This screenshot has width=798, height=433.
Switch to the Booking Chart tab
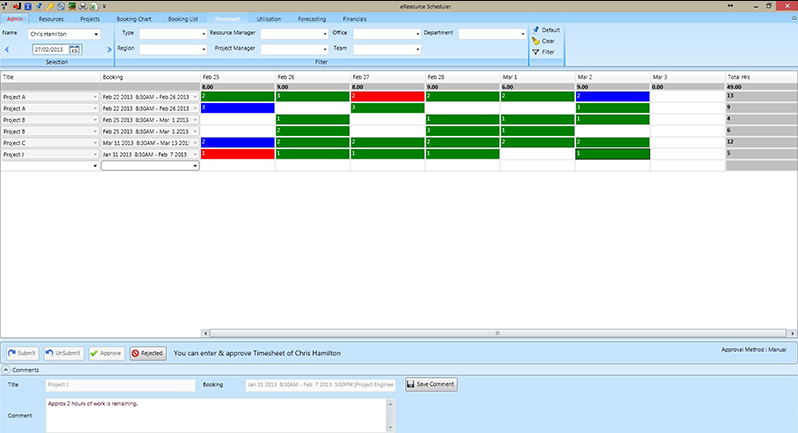coord(135,19)
